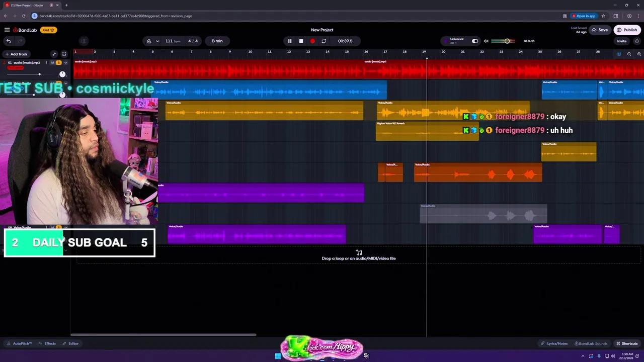This screenshot has width=644, height=362.
Task: Toggle the Universal mastering switch
Action: pos(475,41)
